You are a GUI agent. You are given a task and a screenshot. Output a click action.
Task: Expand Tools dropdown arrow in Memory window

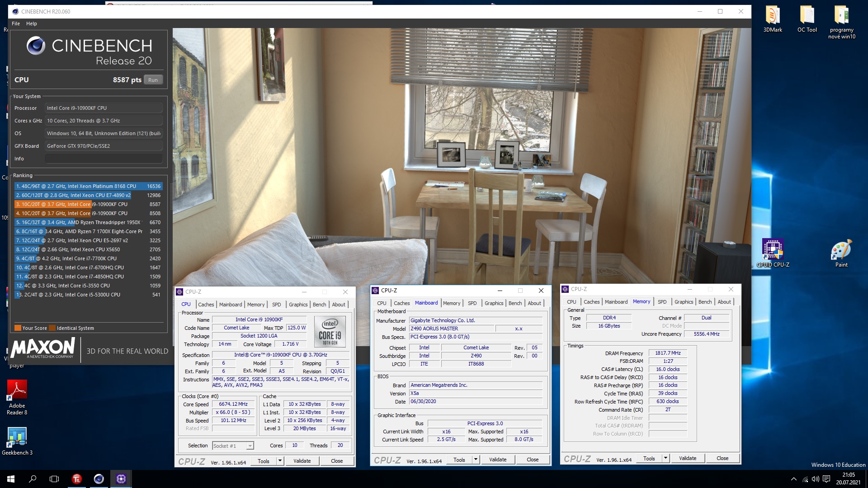665,459
